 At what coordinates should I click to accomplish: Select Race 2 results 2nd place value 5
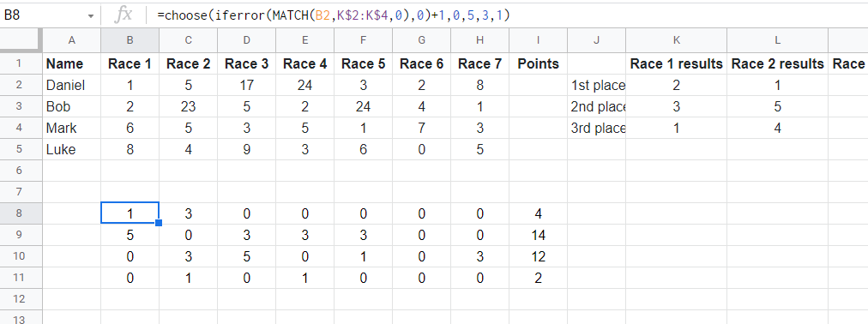click(778, 106)
